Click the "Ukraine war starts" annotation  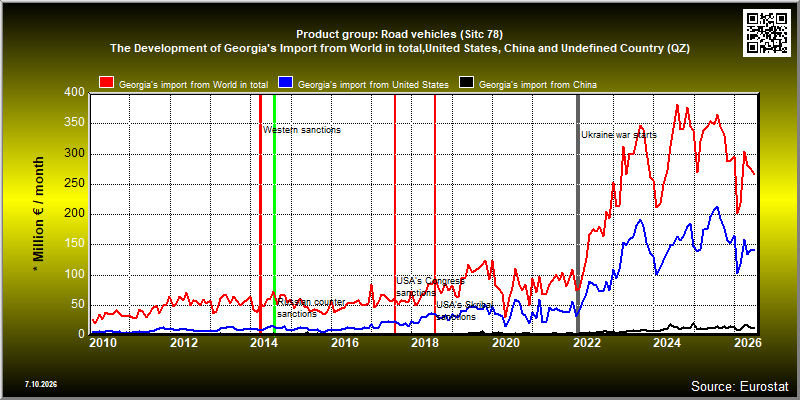[x=619, y=135]
